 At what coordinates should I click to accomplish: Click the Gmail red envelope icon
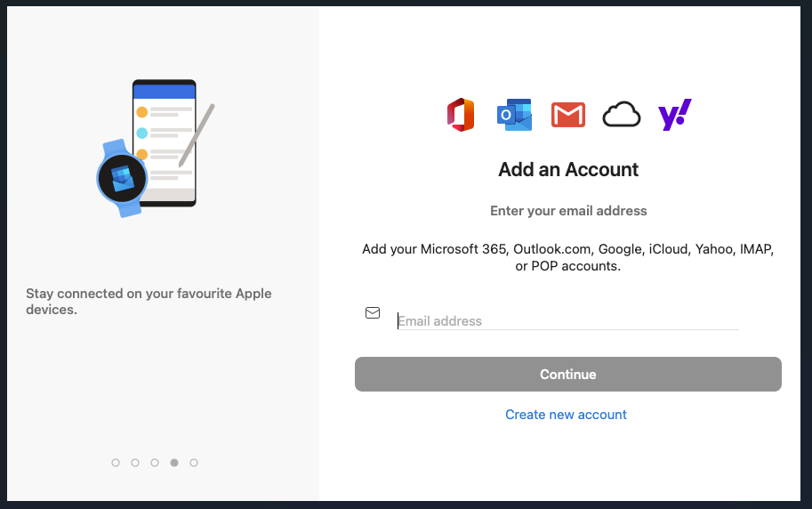coord(568,115)
